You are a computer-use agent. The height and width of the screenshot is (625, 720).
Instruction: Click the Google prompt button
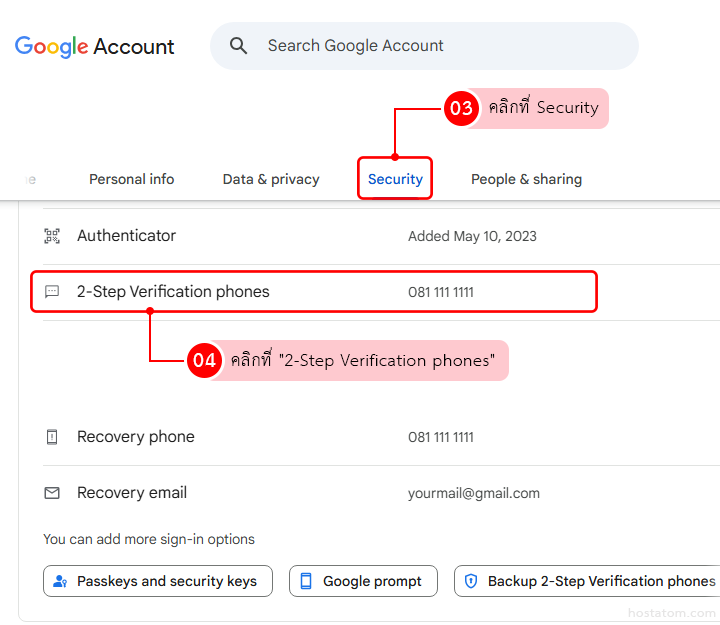click(x=363, y=581)
